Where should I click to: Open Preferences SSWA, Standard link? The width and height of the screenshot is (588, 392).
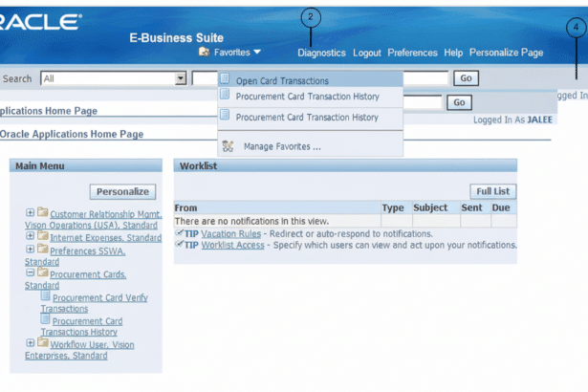click(75, 256)
